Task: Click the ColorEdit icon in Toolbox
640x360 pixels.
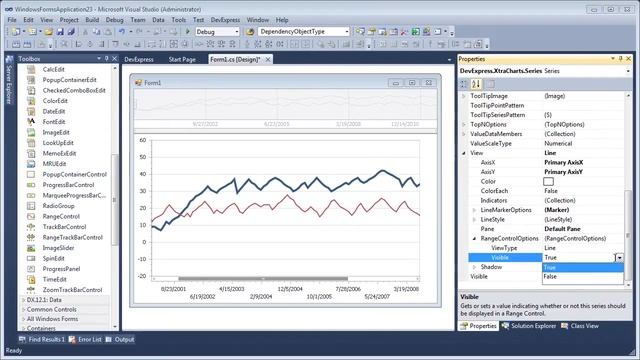Action: (31, 101)
